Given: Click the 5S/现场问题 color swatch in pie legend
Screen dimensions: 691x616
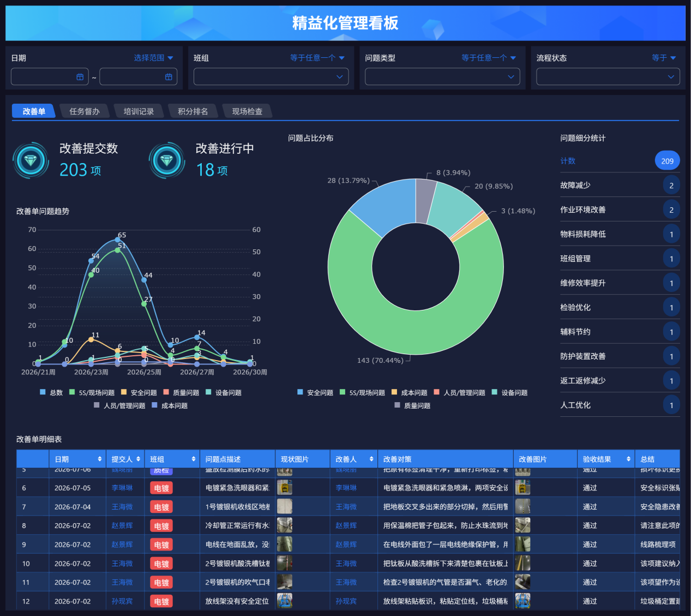Looking at the screenshot, I should [x=343, y=392].
